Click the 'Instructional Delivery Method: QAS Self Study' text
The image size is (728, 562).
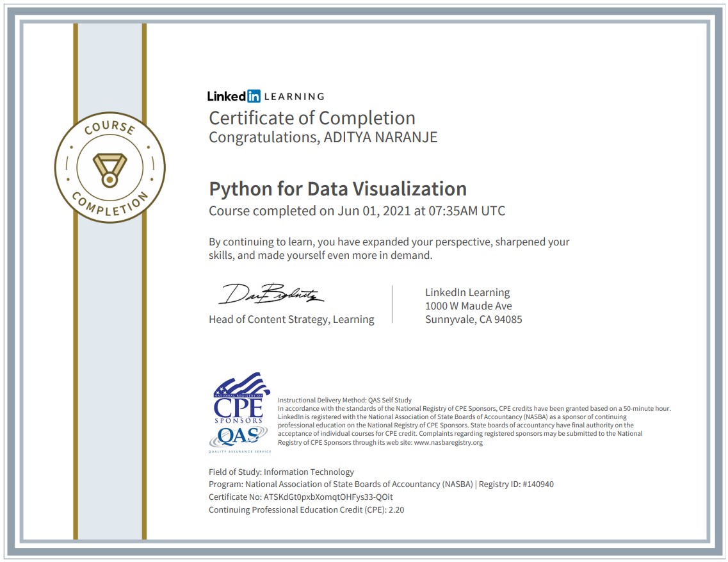click(344, 400)
